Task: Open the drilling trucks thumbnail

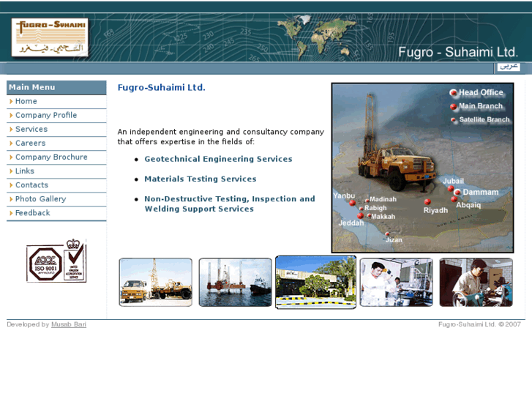Action: tap(156, 282)
